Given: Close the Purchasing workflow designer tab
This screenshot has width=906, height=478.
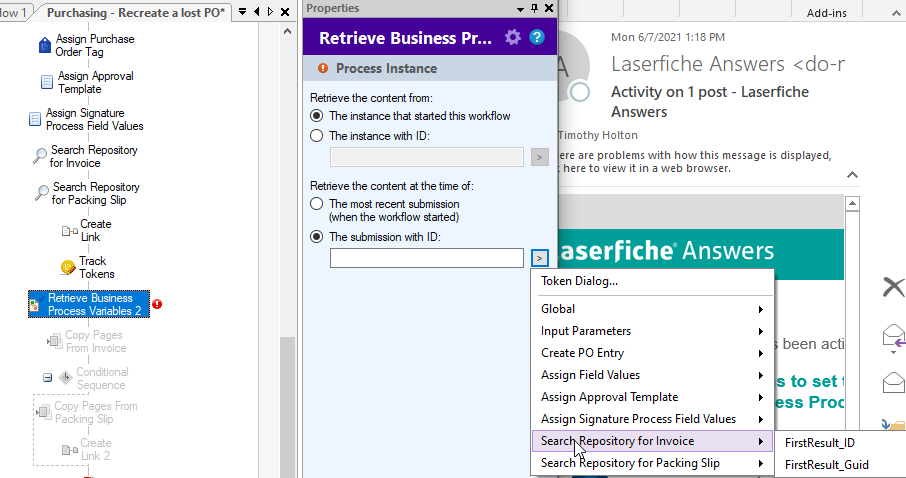Looking at the screenshot, I should coord(285,12).
